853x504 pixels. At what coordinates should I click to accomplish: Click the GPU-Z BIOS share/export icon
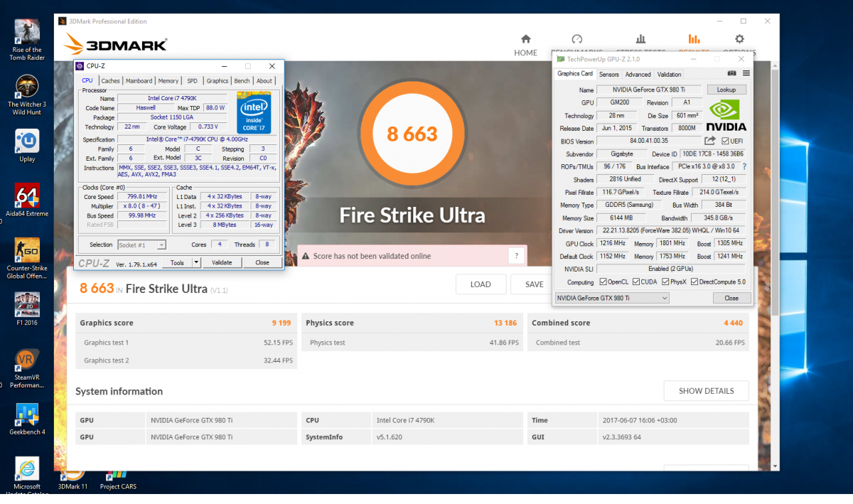click(x=709, y=141)
